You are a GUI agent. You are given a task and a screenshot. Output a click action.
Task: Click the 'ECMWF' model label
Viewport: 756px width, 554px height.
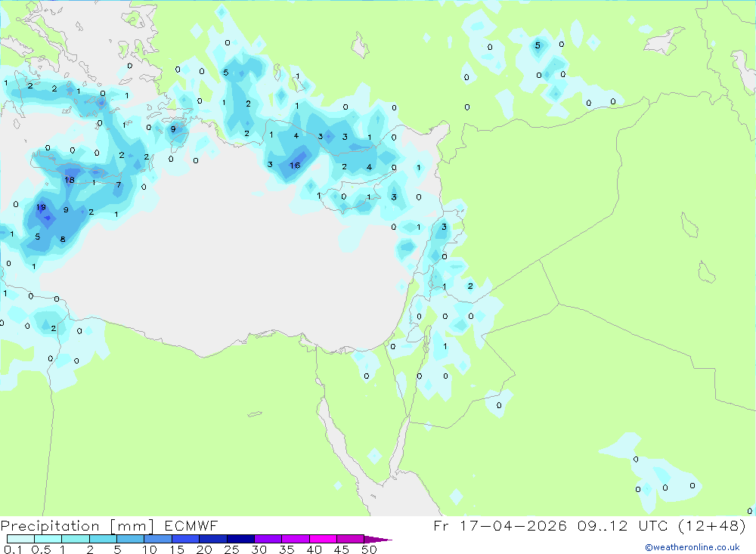click(x=191, y=525)
